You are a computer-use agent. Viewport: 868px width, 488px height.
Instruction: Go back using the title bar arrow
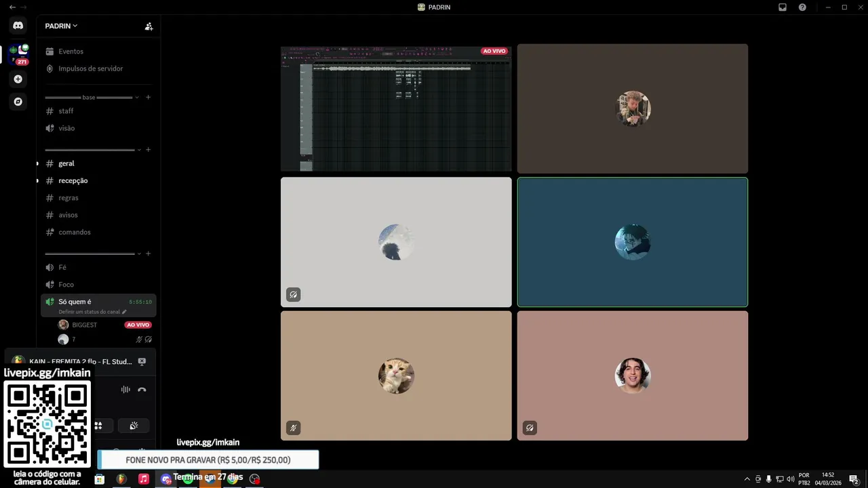[x=12, y=7]
